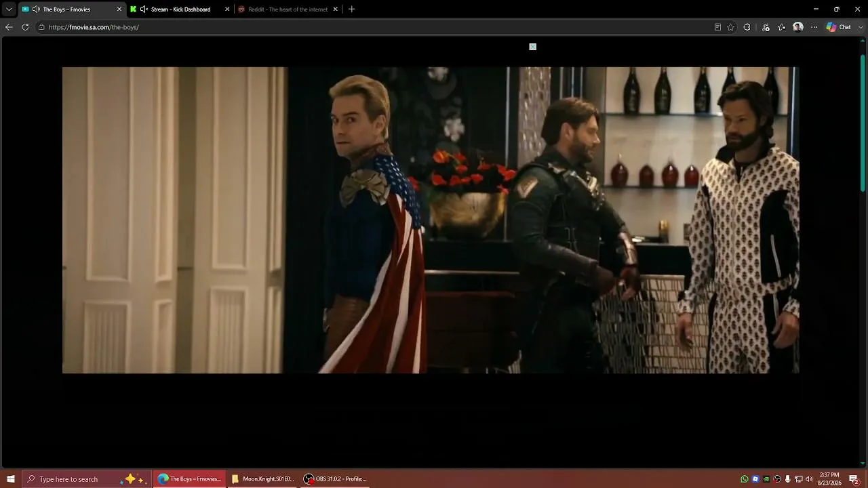This screenshot has width=868, height=488.
Task: View site information lock icon
Action: point(41,27)
